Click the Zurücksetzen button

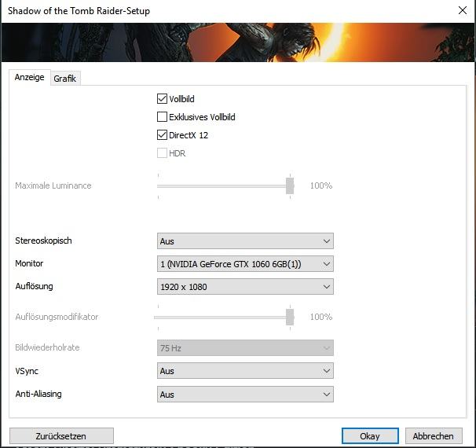(x=61, y=436)
